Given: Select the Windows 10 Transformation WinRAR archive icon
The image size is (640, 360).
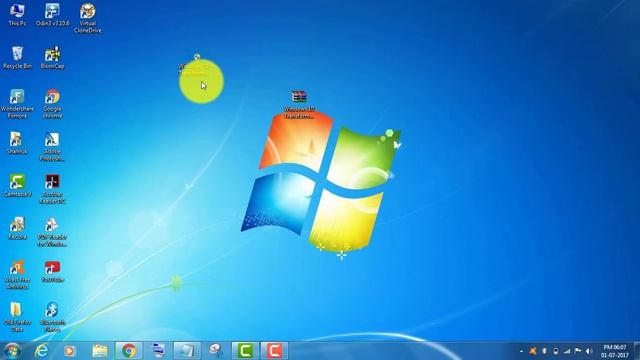Looking at the screenshot, I should pyautogui.click(x=299, y=104).
